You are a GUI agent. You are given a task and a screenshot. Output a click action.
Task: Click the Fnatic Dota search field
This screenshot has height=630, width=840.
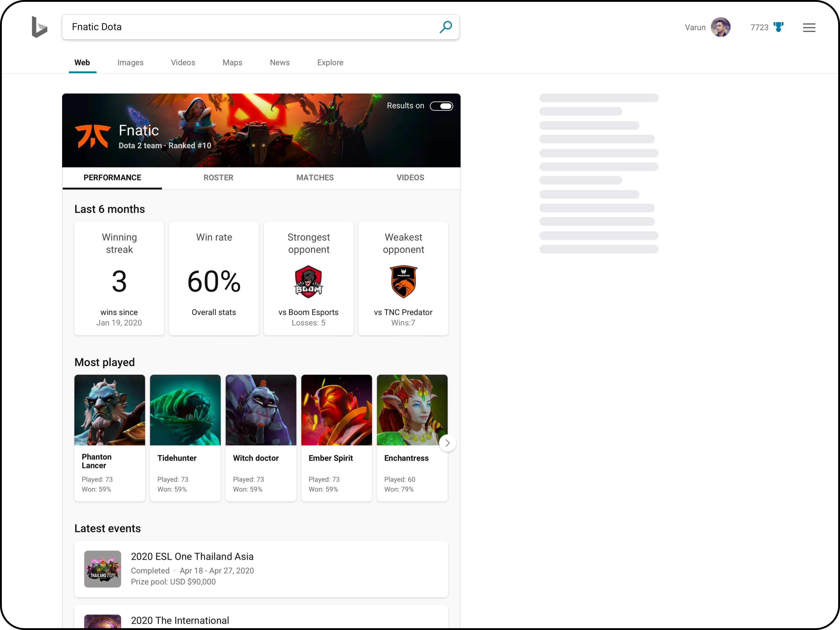(x=260, y=27)
